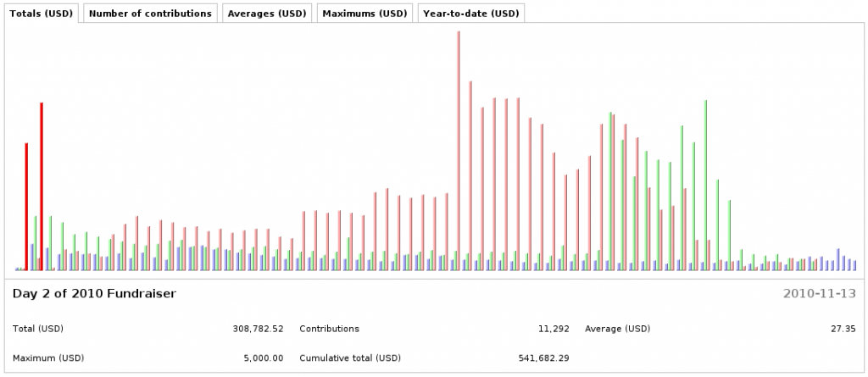Click the Cumulative total (USD) label
This screenshot has width=868, height=377.
349,358
